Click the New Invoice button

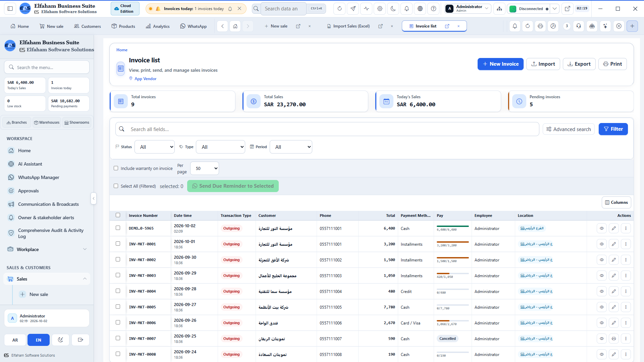point(500,64)
